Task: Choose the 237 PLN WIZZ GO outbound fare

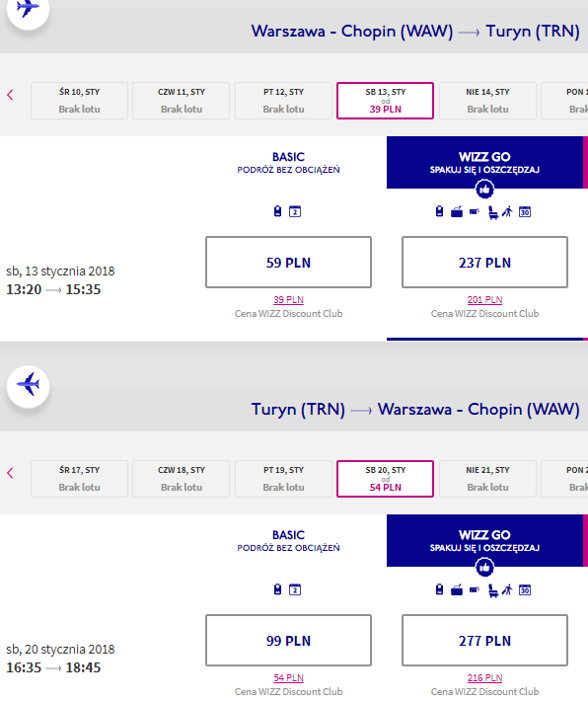Action: coord(484,263)
